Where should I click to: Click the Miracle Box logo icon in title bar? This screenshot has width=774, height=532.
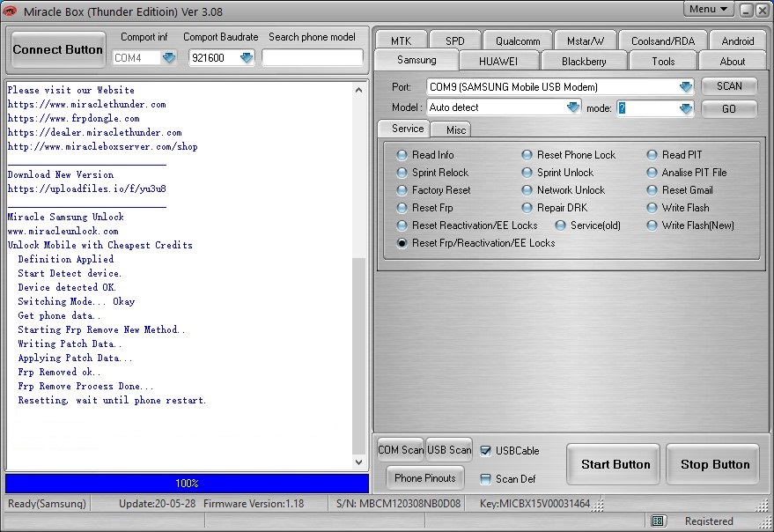pos(9,11)
